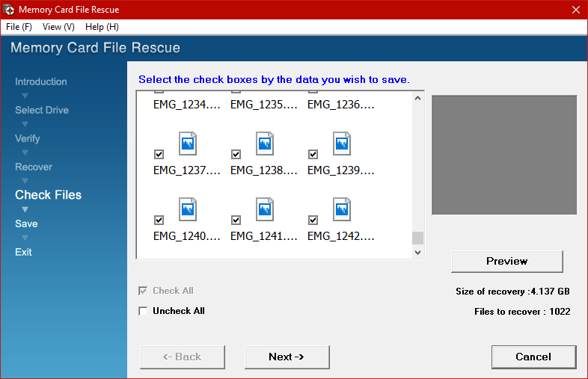Screen dimensions: 588x379
Task: Click the EMG_1239 file name label
Action: pos(341,170)
